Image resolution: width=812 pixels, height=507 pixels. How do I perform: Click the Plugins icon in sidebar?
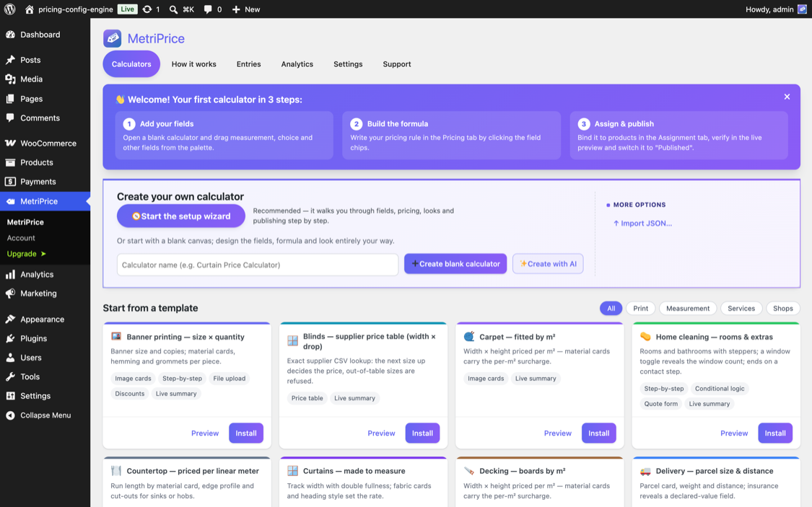tap(10, 338)
